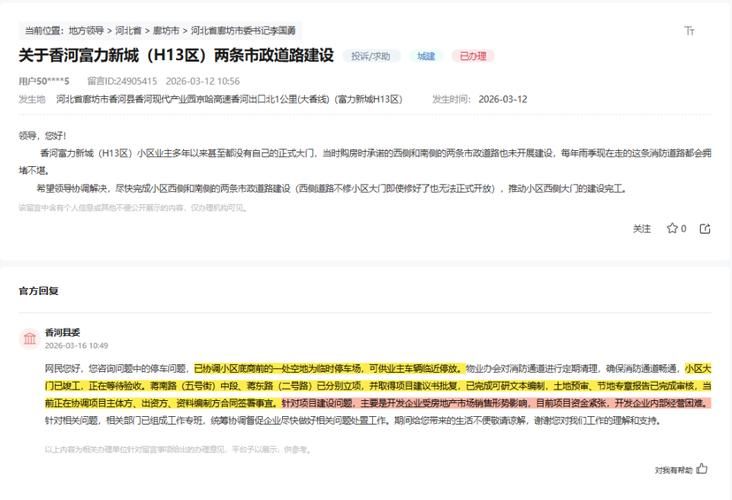Click the 发生地 location address text
The height and width of the screenshot is (500, 732).
(x=229, y=99)
